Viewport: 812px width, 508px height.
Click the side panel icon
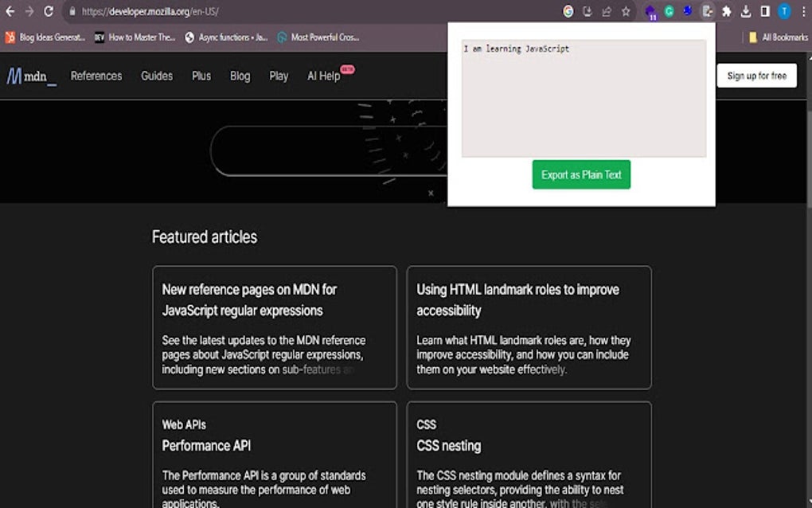point(765,11)
